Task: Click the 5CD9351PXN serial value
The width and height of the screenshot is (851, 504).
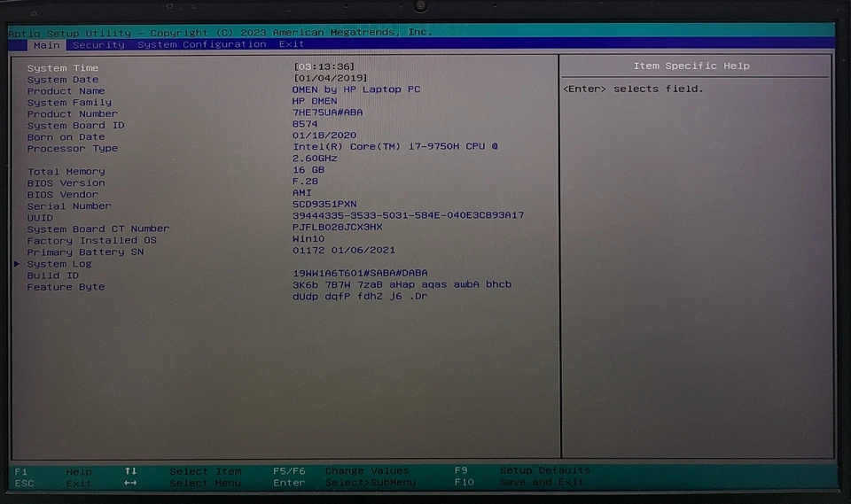Action: point(324,204)
